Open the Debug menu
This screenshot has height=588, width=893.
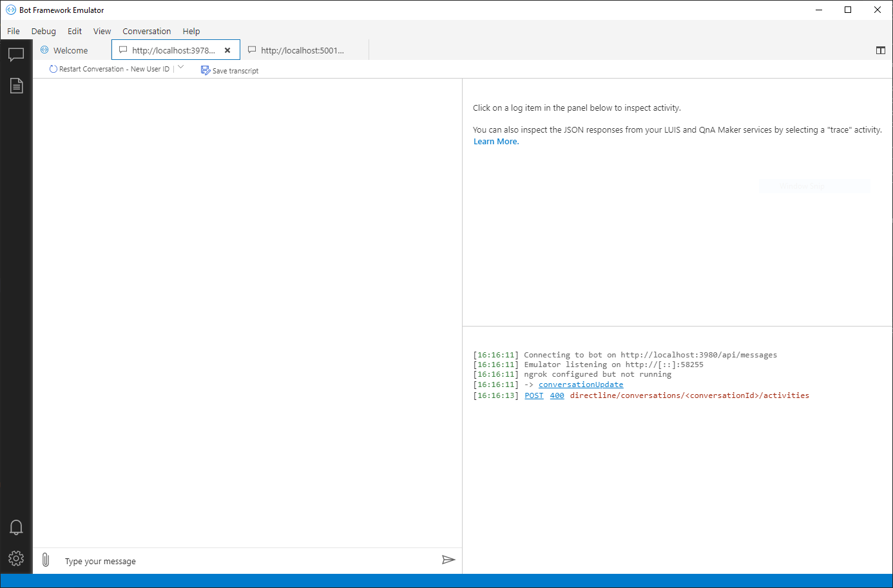(43, 31)
